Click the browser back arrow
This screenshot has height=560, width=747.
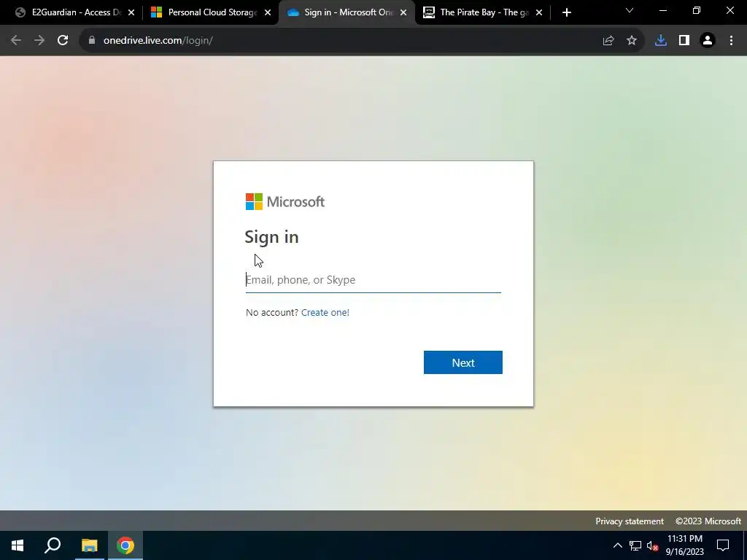click(x=16, y=41)
